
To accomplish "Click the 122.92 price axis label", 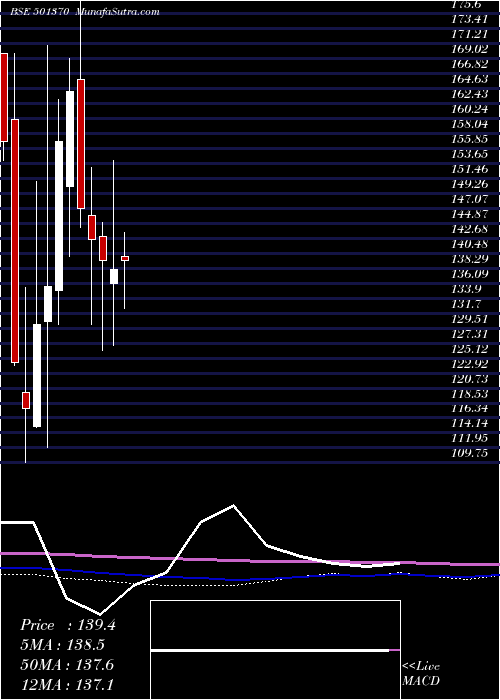I will (471, 364).
